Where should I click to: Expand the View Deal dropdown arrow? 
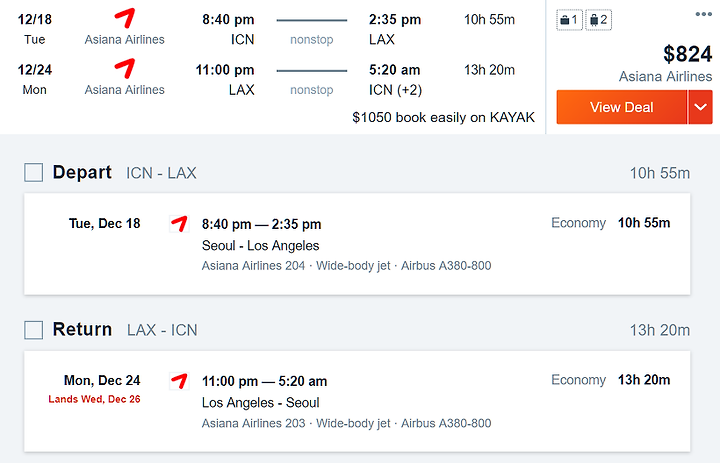[x=700, y=107]
